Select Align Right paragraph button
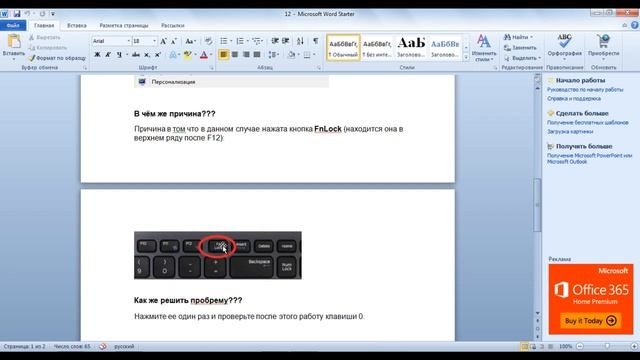 246,54
